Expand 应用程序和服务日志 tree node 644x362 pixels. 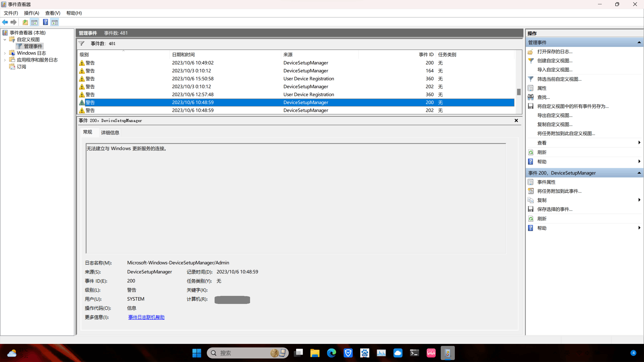click(x=5, y=60)
